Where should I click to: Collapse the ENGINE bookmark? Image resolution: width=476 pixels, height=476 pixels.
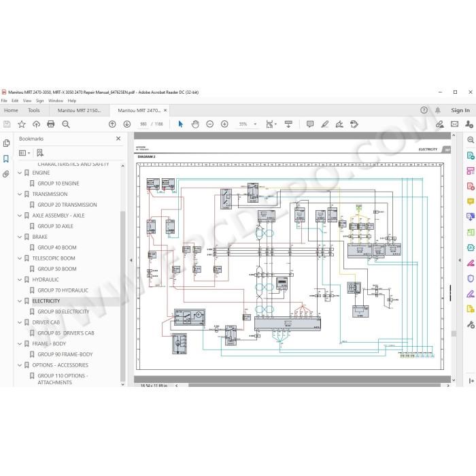coord(20,173)
